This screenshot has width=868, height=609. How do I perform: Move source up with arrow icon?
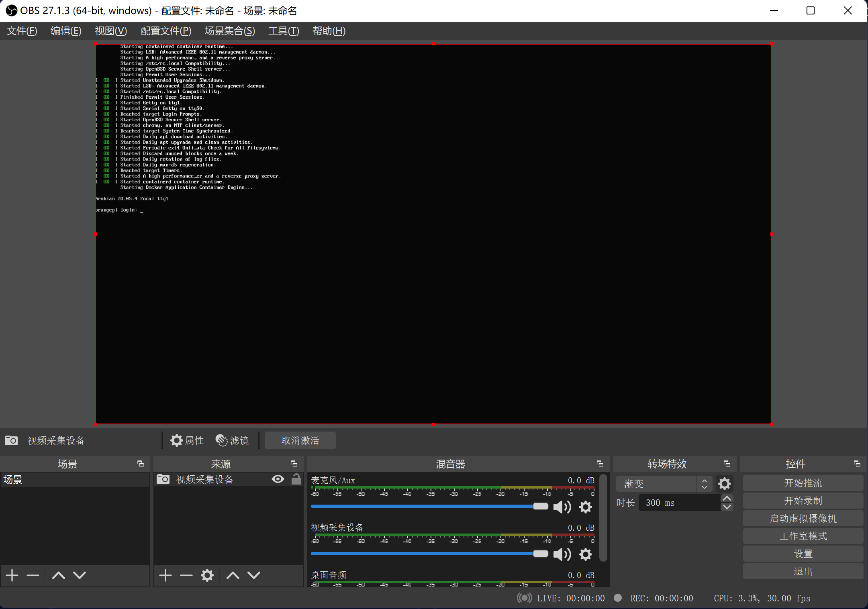[x=233, y=575]
